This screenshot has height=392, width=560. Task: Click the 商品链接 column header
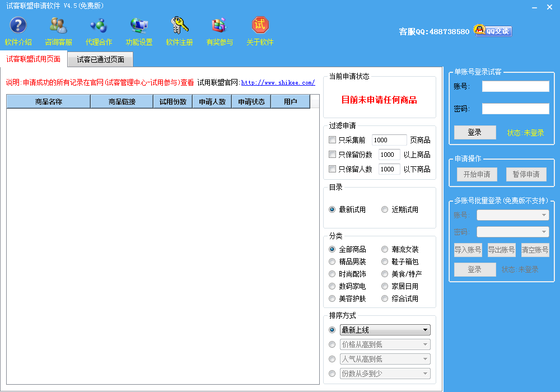(122, 102)
